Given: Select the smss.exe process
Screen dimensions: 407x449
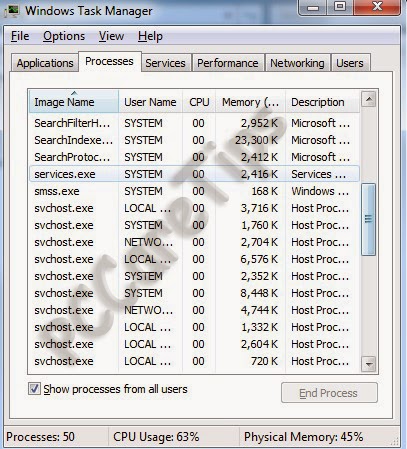Looking at the screenshot, I should coord(194,191).
